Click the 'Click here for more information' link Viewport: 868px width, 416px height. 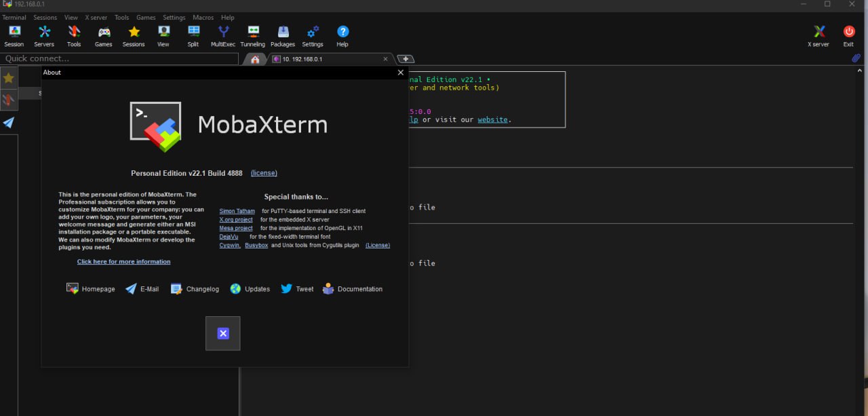coord(124,262)
